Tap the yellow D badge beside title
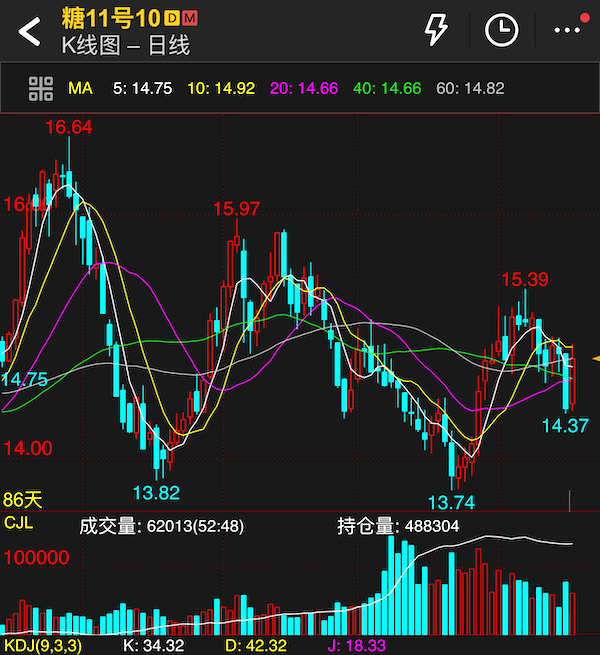Image resolution: width=600 pixels, height=655 pixels. coord(172,18)
